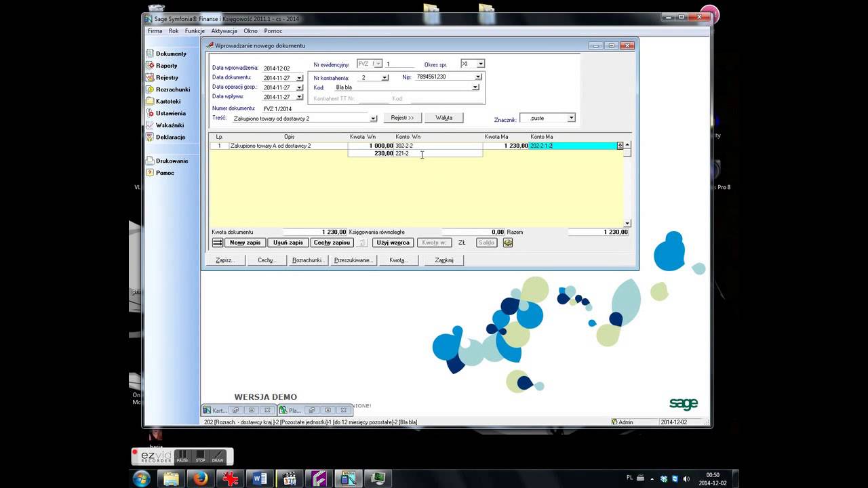This screenshot has height=488, width=868.
Task: Click the Nowy zapis button
Action: click(245, 243)
